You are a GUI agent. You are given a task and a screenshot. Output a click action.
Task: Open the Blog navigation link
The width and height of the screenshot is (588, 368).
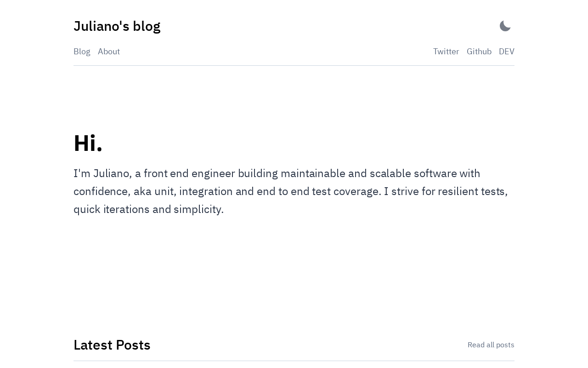82,52
